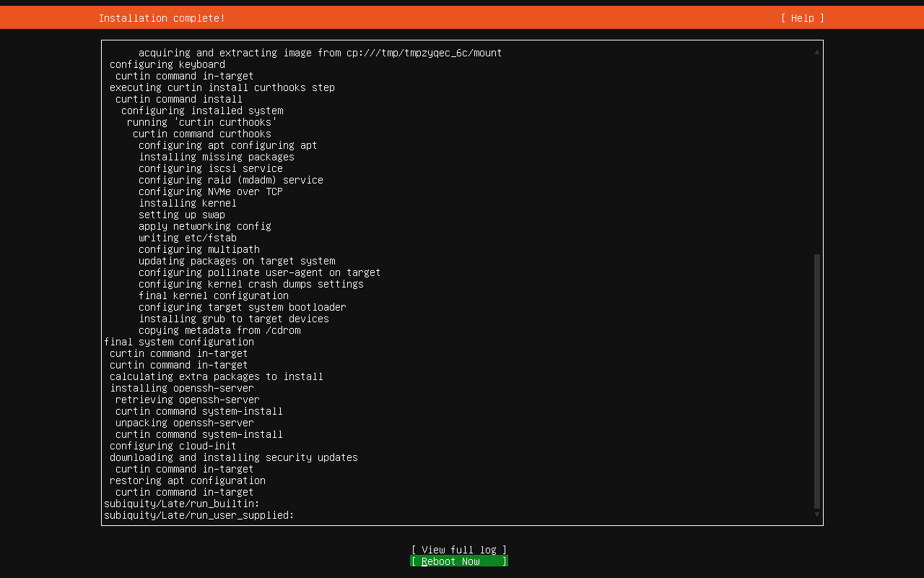Viewport: 924px width, 578px height.
Task: Select 'retrieving openssh-server' log line
Action: (x=188, y=400)
